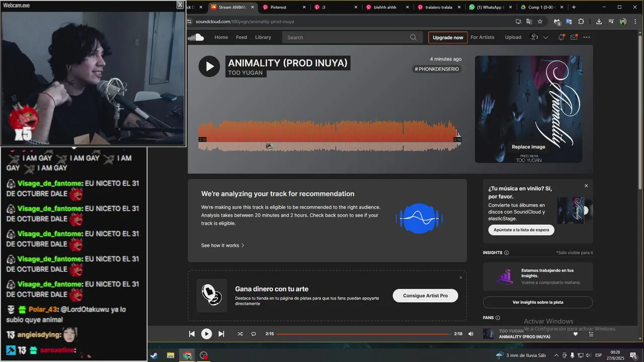Click the install app icon in address bar
The width and height of the screenshot is (644, 362).
pyautogui.click(x=518, y=22)
